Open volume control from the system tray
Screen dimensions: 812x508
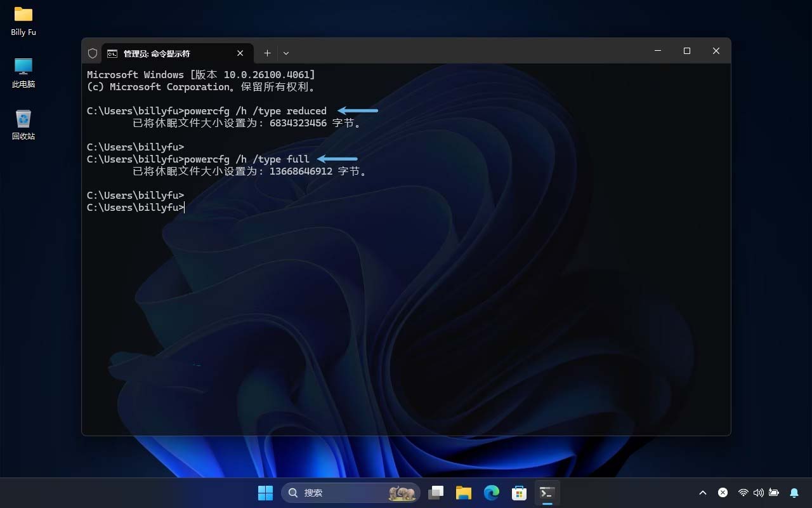[758, 493]
